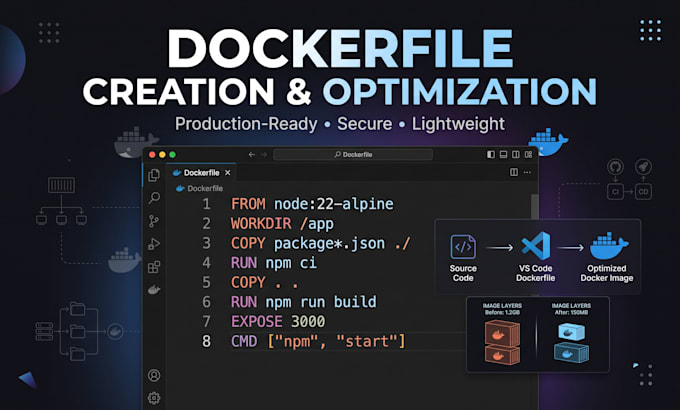
Task: Open the customize layout icon
Action: (x=528, y=154)
